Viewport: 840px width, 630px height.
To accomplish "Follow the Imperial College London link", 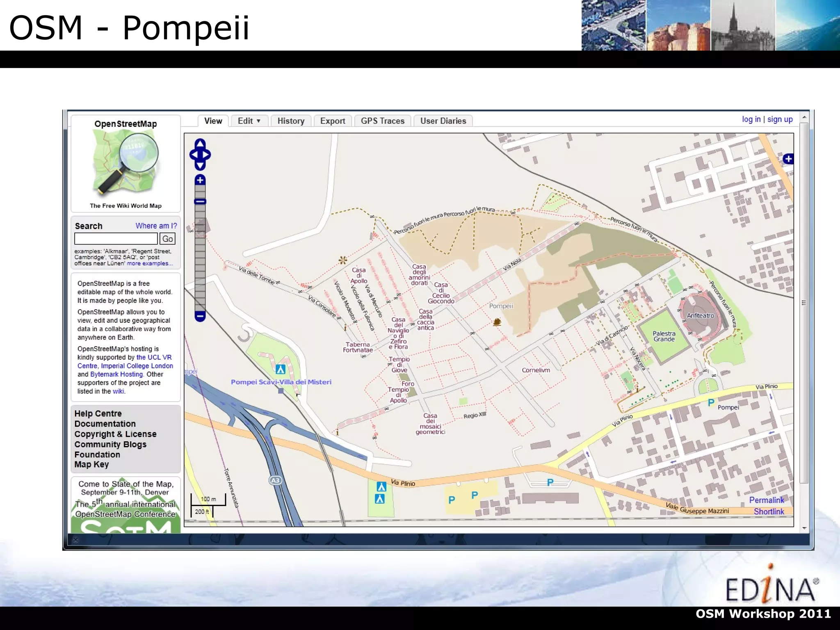I will [137, 366].
